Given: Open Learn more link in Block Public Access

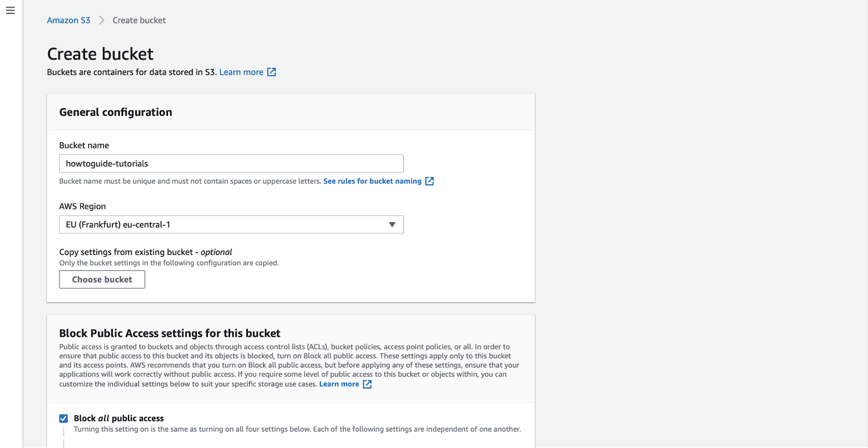Looking at the screenshot, I should tap(339, 384).
